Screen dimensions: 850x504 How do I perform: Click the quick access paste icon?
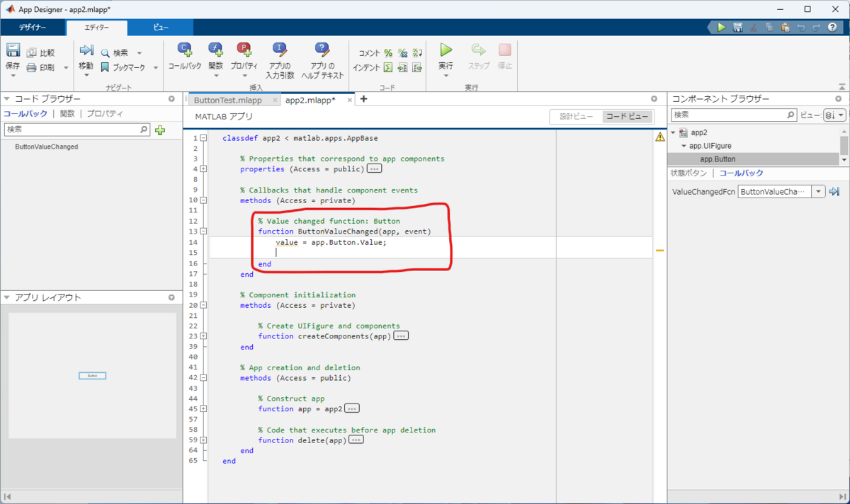[785, 28]
